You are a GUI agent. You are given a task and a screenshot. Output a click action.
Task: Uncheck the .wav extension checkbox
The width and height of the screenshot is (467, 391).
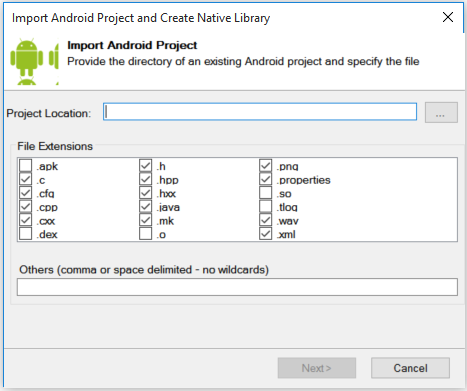(266, 220)
